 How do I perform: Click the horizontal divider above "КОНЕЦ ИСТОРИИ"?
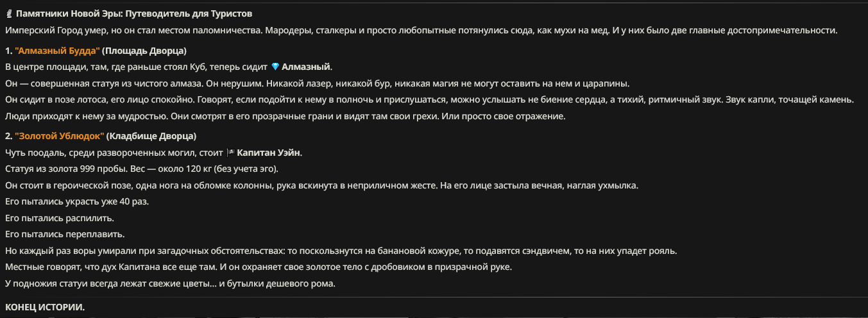(434, 297)
